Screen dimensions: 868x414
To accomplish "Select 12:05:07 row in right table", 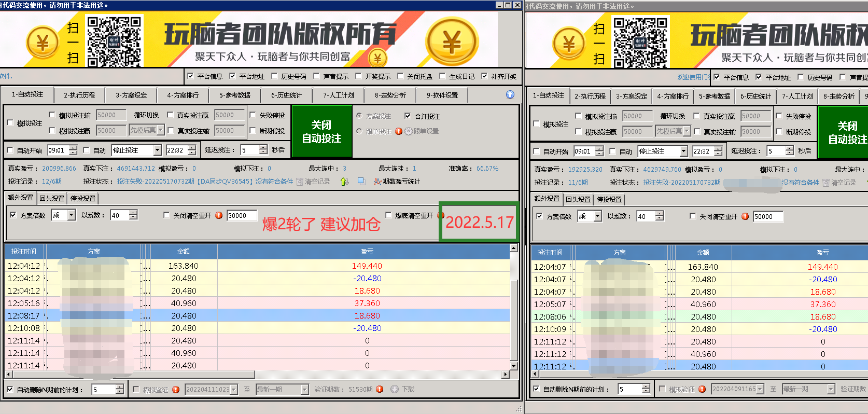I will coord(699,304).
